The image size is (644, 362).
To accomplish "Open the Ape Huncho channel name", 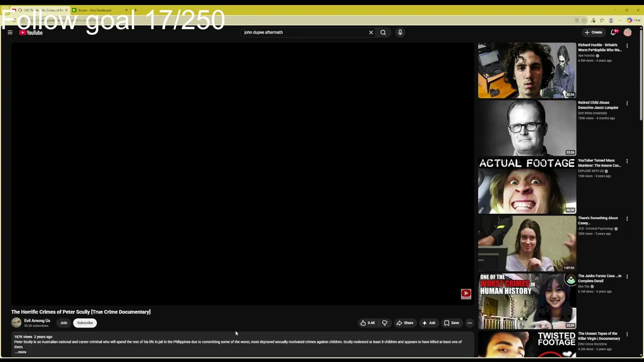I will [586, 55].
